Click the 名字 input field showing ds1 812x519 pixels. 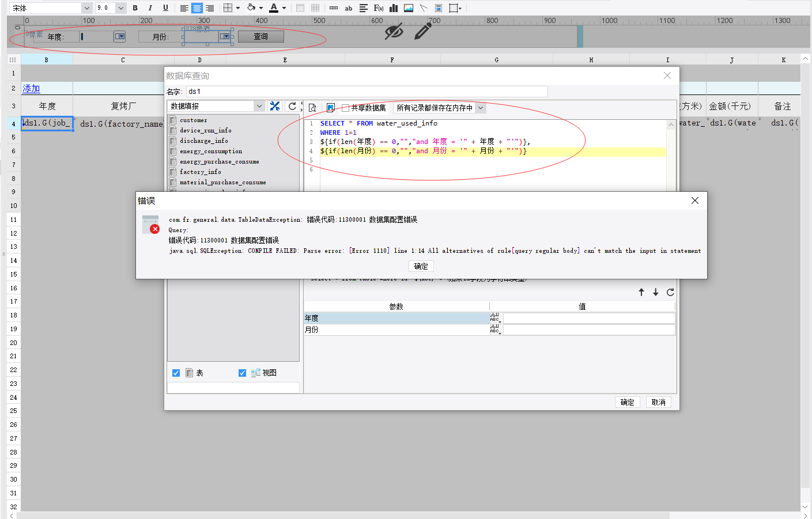pyautogui.click(x=367, y=92)
